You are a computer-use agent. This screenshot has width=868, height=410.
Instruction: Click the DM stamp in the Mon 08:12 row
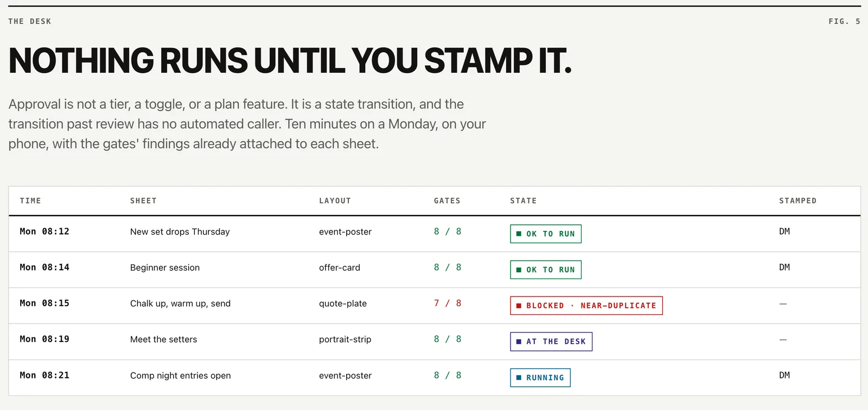click(784, 231)
